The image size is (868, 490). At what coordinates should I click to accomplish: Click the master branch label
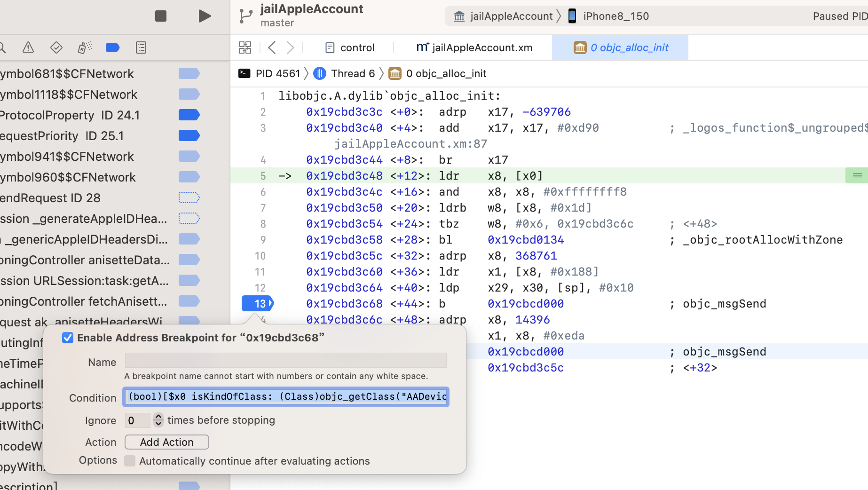[x=277, y=23]
